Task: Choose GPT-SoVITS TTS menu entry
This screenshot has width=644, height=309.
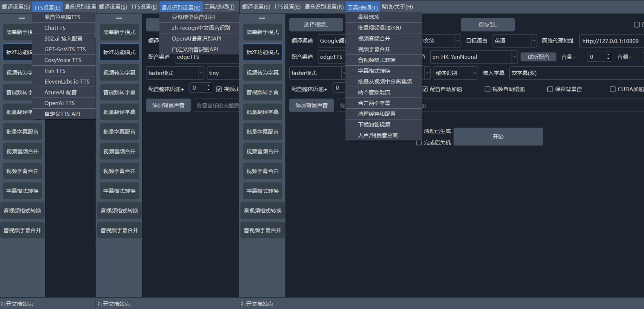Action: (65, 49)
